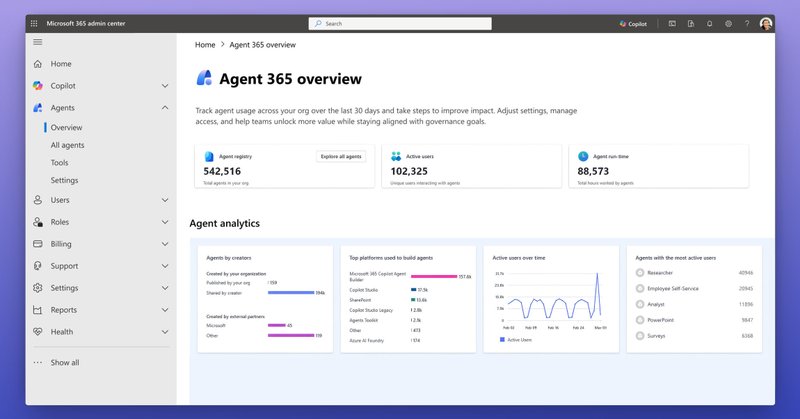This screenshot has height=419, width=800.
Task: Expand the Reports menu chevron
Action: [165, 310]
